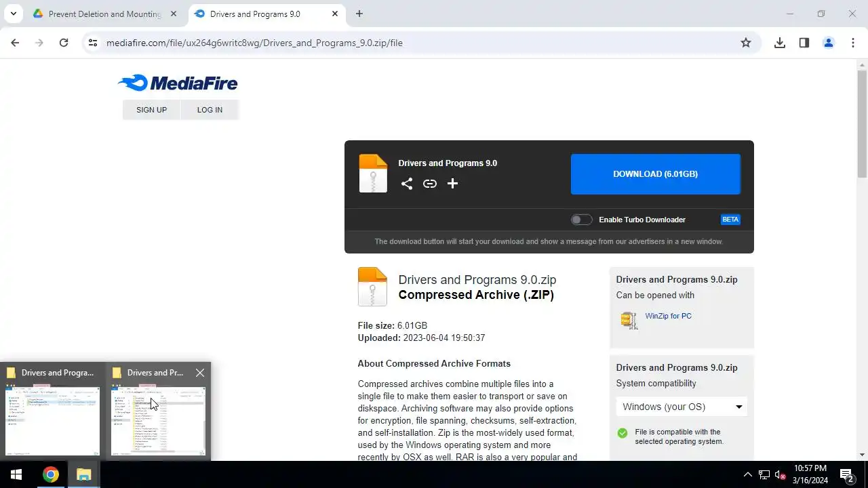868x488 pixels.
Task: Click File Explorer icon in the taskbar
Action: point(83,474)
